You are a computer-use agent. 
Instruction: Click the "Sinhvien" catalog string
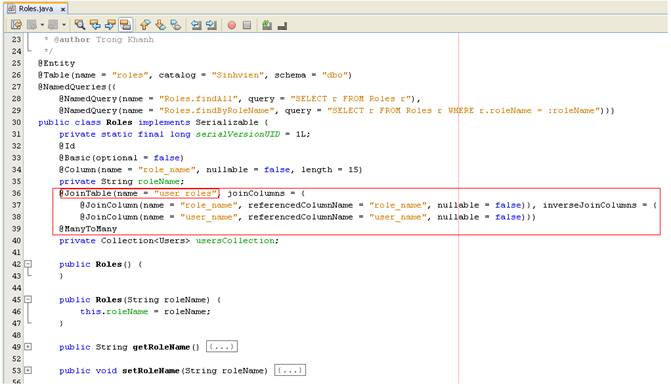coord(238,75)
